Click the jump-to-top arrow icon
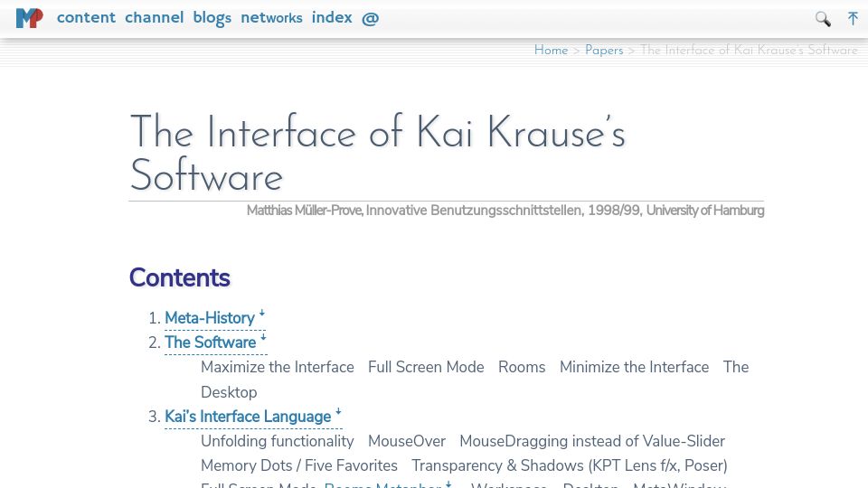 [x=853, y=18]
